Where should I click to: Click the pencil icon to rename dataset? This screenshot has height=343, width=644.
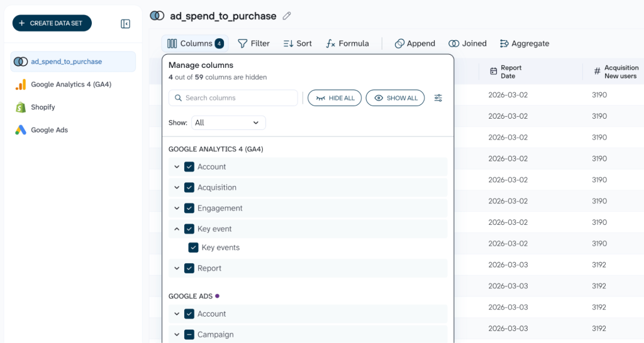click(x=287, y=16)
